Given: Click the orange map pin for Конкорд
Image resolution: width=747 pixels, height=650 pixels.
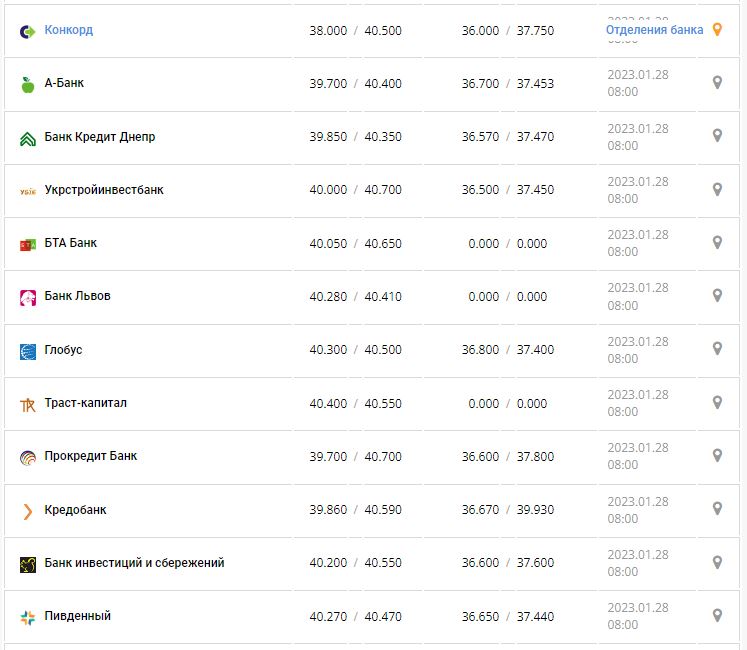Looking at the screenshot, I should click(717, 30).
